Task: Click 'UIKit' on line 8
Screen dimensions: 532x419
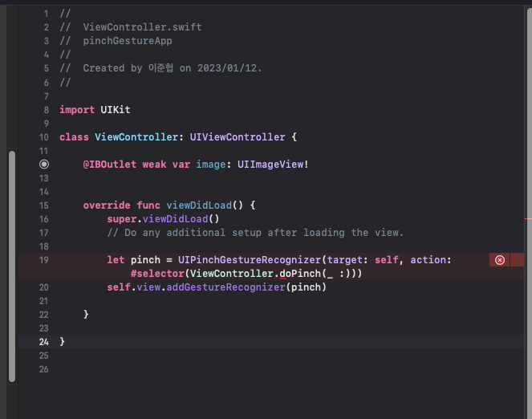Action: (116, 110)
